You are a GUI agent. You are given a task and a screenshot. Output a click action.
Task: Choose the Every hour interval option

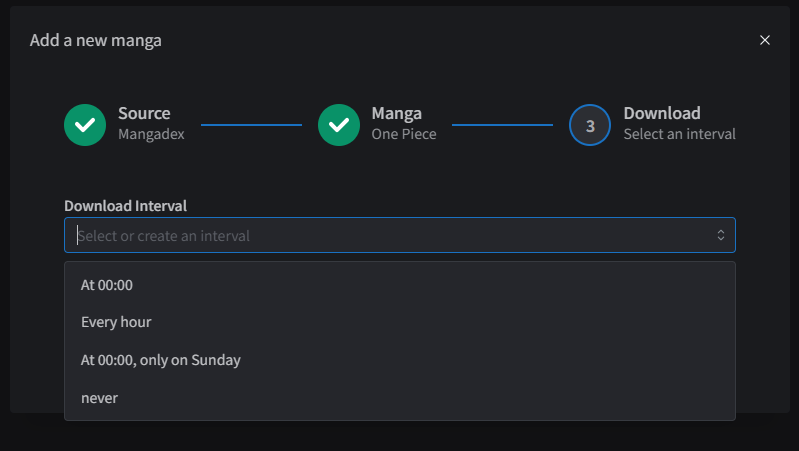click(400, 322)
